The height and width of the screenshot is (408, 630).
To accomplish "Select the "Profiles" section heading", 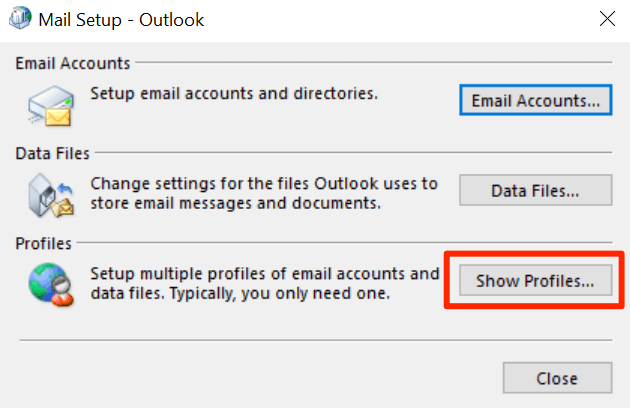I will (x=44, y=243).
